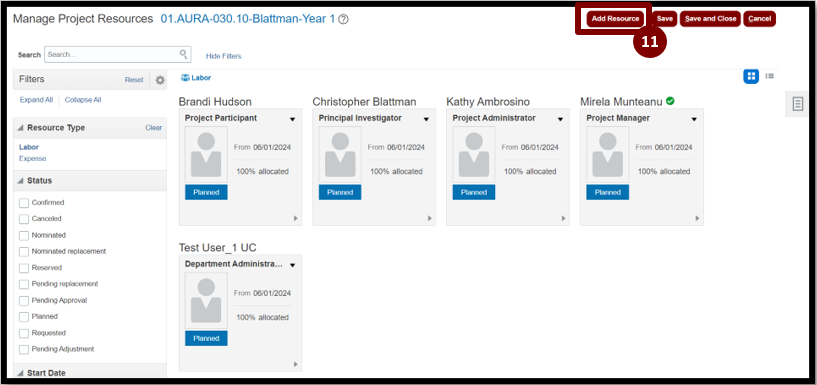817x385 pixels.
Task: Enable the Confirmed status checkbox
Action: point(24,203)
